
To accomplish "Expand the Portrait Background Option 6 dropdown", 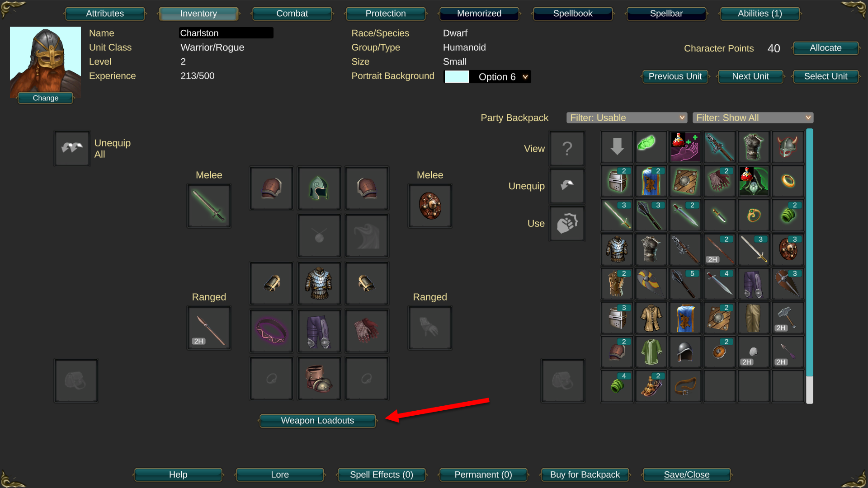I will [x=500, y=77].
